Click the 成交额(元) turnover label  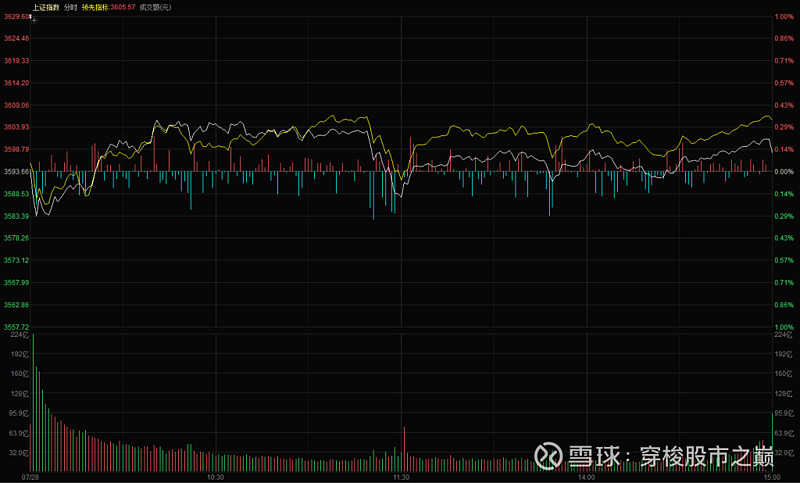(155, 7)
